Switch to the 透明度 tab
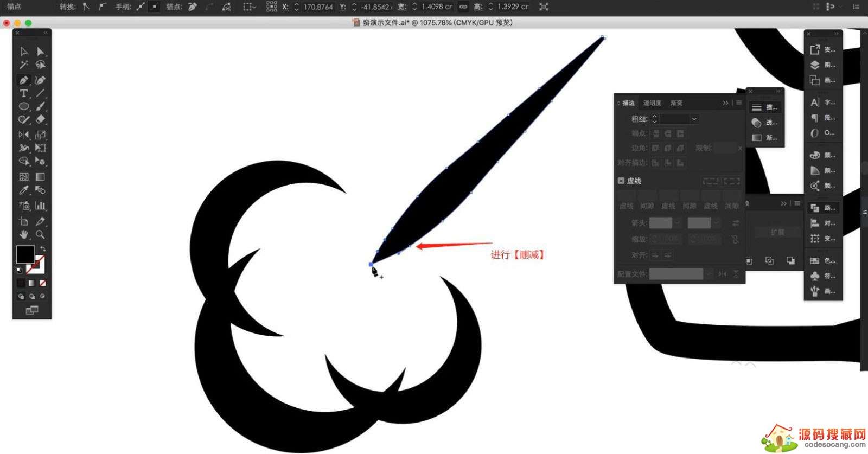This screenshot has height=454, width=868. [652, 103]
